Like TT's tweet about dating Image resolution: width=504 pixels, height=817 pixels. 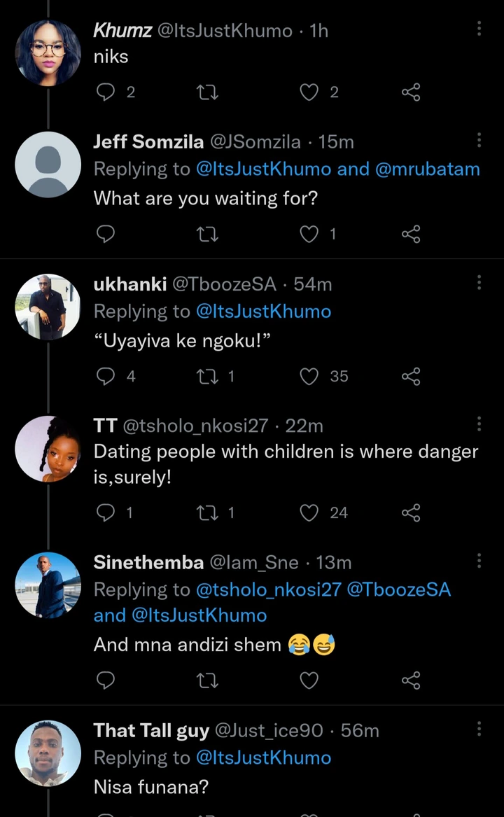[309, 512]
